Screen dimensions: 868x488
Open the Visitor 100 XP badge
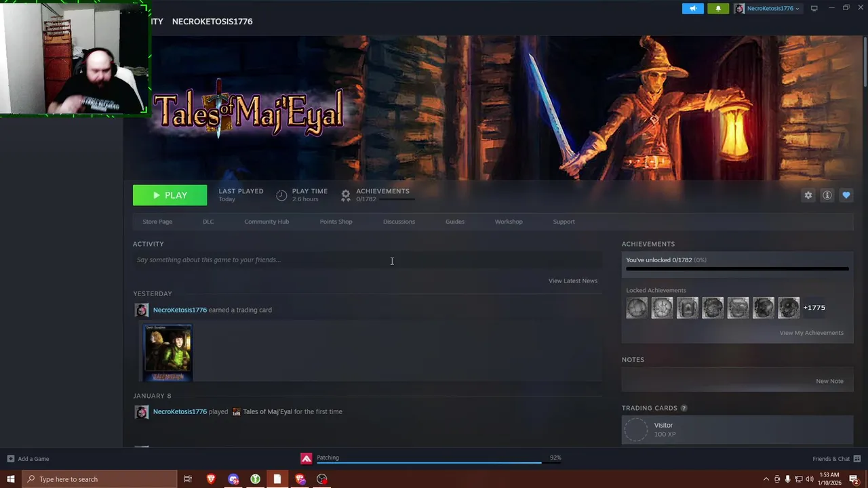(737, 430)
